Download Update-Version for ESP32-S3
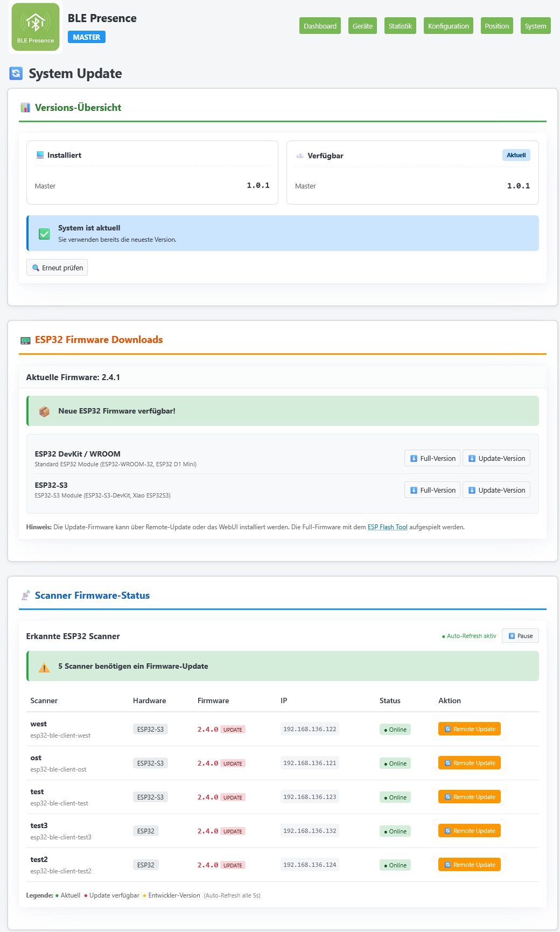Screen dimensions: 560x932 click(x=496, y=490)
